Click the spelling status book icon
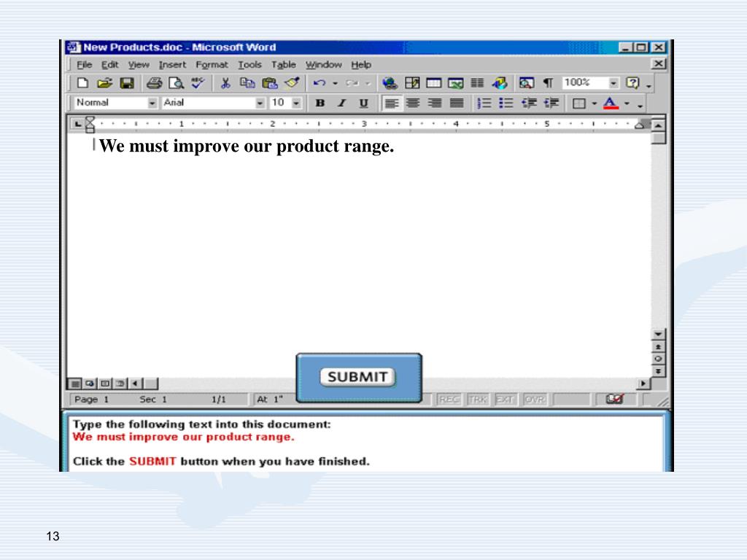This screenshot has width=747, height=560. point(614,399)
